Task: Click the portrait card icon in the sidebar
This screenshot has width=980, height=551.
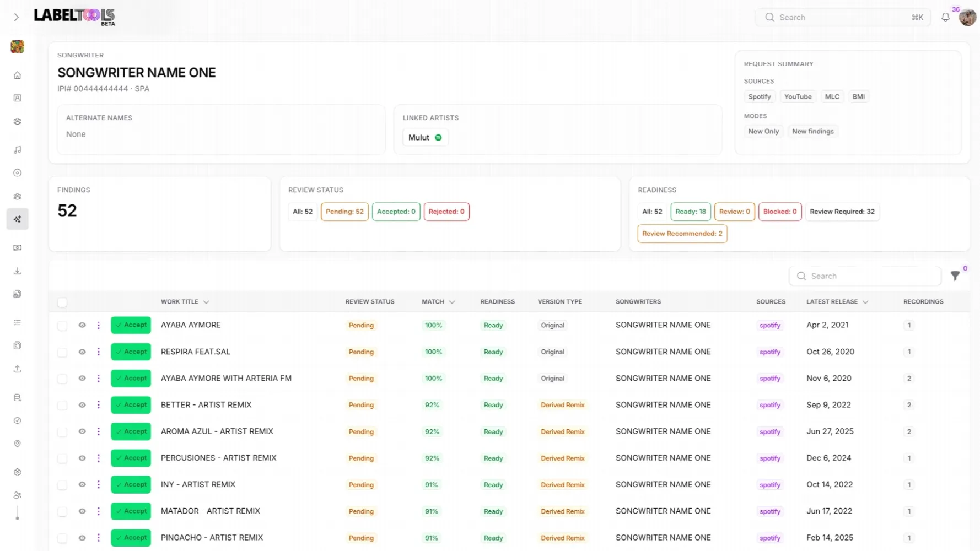Action: click(18, 98)
